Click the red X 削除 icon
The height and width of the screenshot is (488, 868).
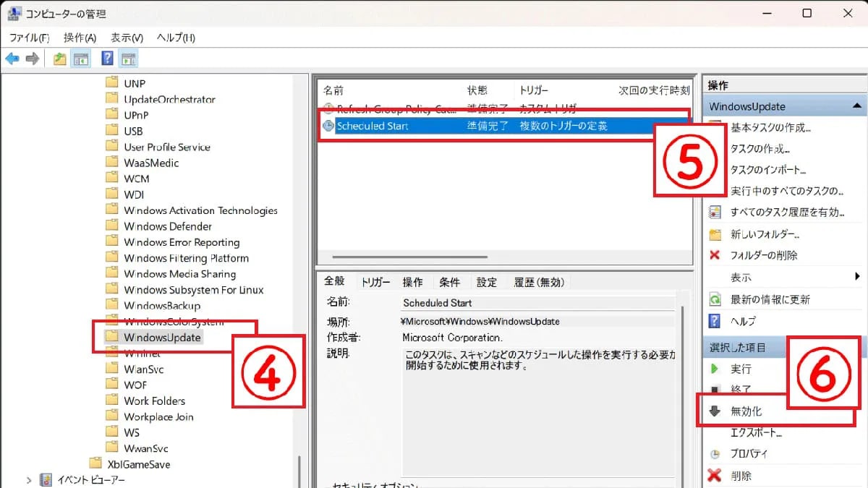(715, 476)
